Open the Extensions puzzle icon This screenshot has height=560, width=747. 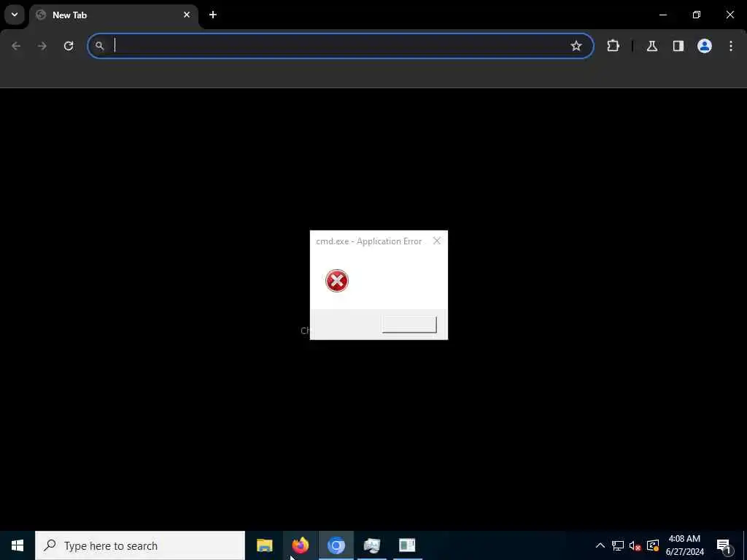[x=613, y=46]
